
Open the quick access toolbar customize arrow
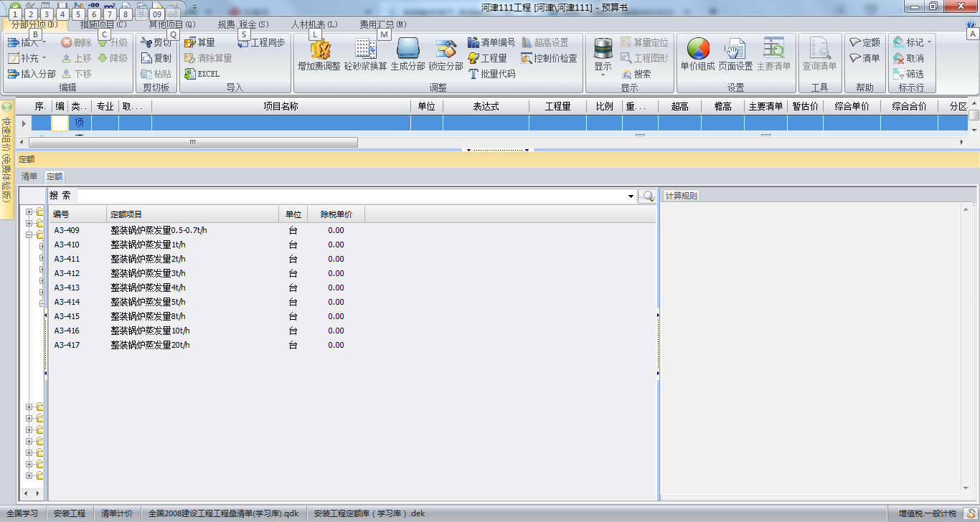coord(194,6)
